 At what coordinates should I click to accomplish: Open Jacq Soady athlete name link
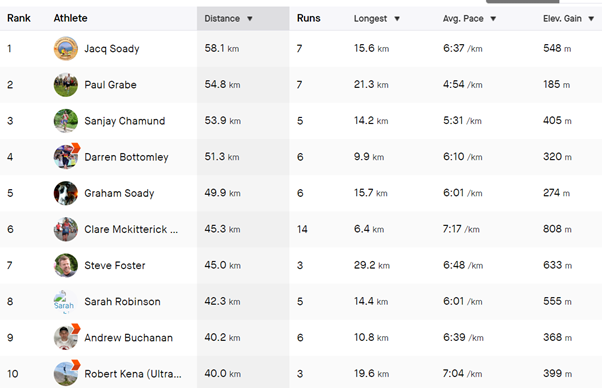click(x=112, y=49)
